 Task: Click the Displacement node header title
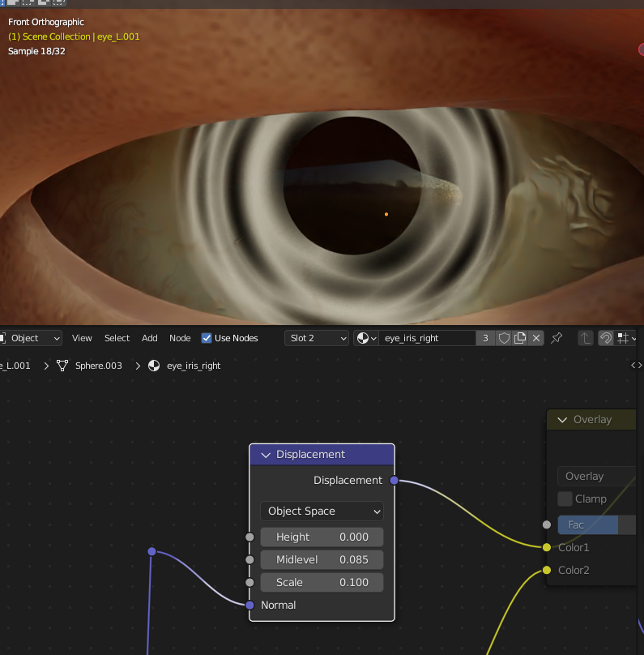[310, 455]
